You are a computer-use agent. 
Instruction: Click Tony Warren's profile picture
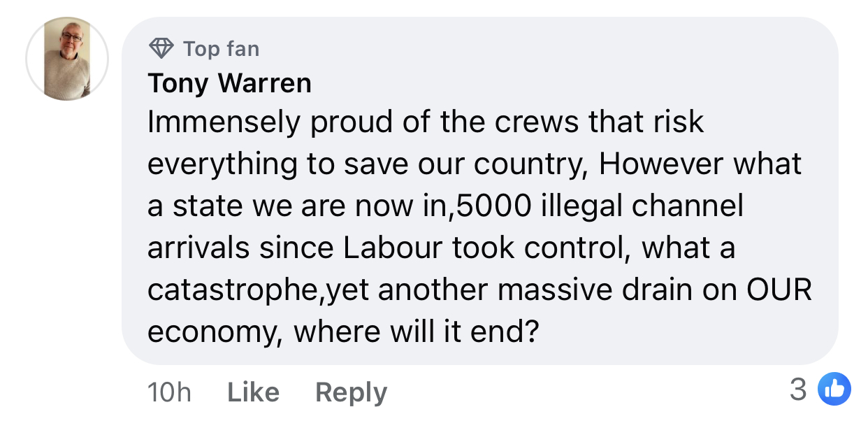tap(67, 59)
